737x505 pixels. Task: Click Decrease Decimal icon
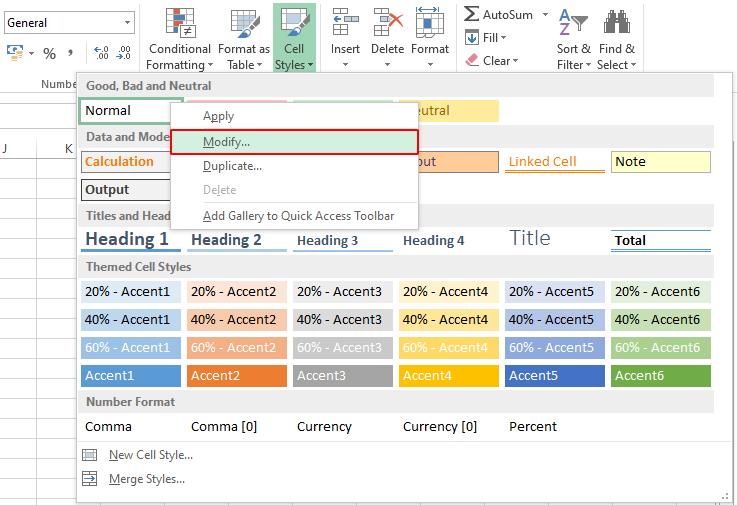coord(123,53)
